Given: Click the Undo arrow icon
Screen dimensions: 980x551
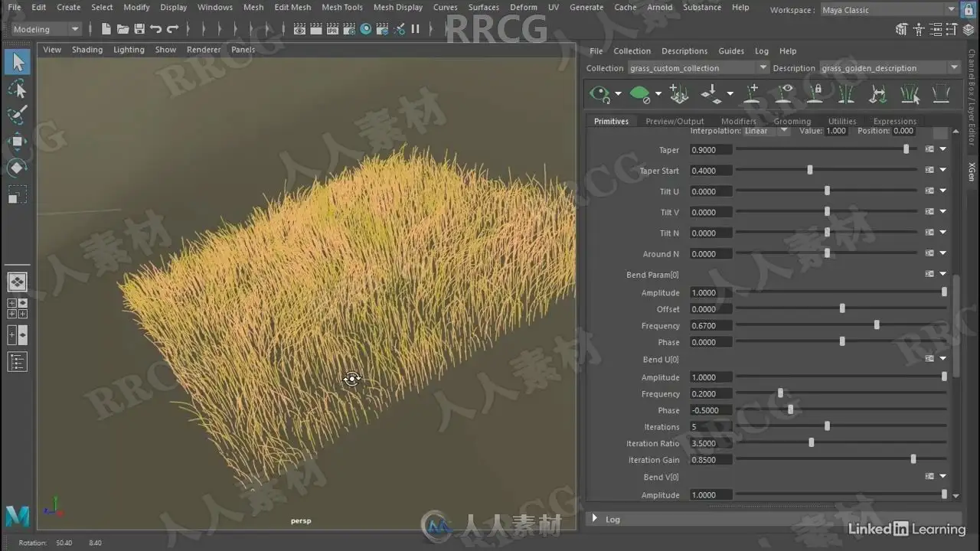Looking at the screenshot, I should pyautogui.click(x=156, y=29).
